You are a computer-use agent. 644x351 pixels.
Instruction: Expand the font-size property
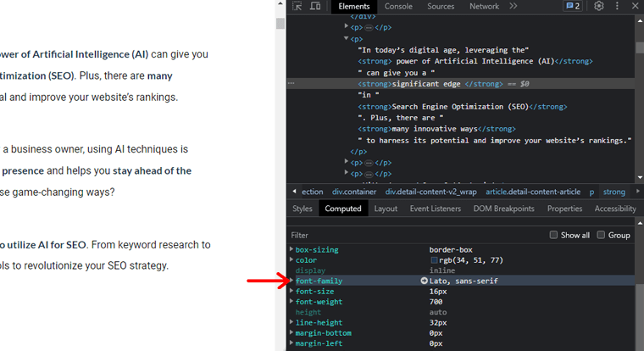[x=291, y=291]
